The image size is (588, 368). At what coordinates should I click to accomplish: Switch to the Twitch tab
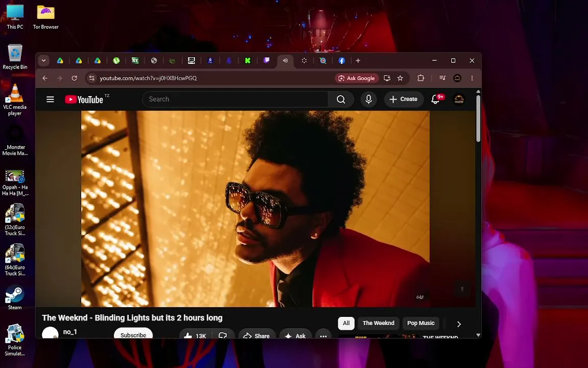[266, 60]
